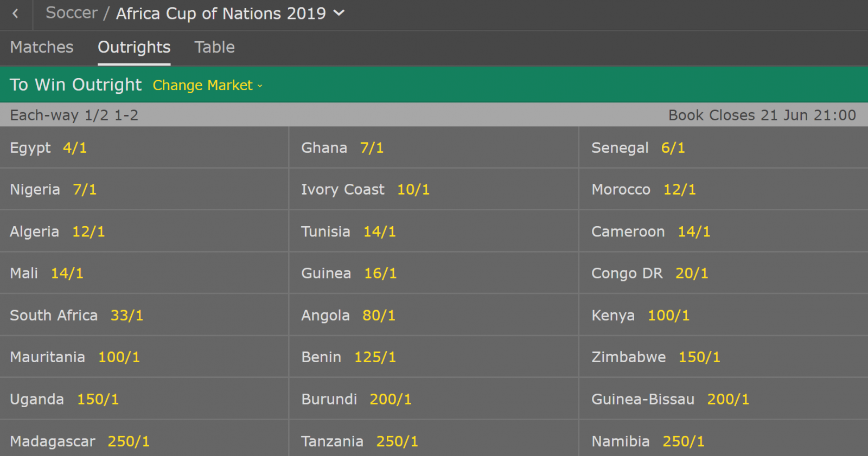Select Morocco at 12/1 odds
The height and width of the screenshot is (456, 868).
(x=679, y=190)
